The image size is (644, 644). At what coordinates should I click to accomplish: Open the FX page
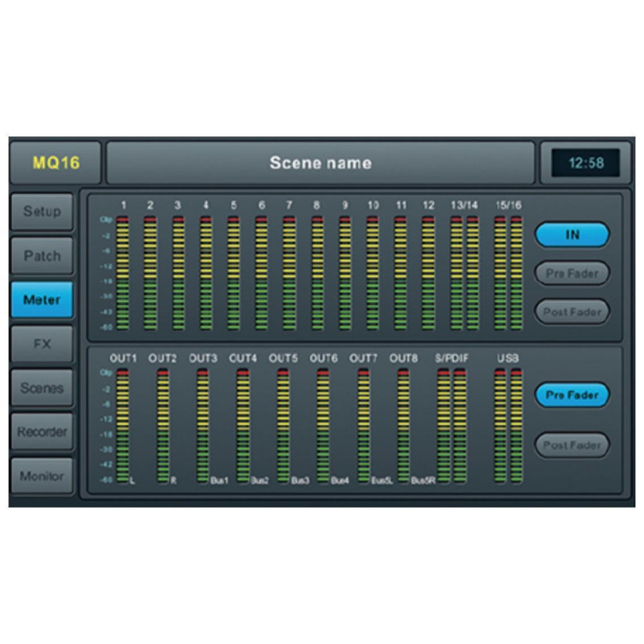pos(42,344)
